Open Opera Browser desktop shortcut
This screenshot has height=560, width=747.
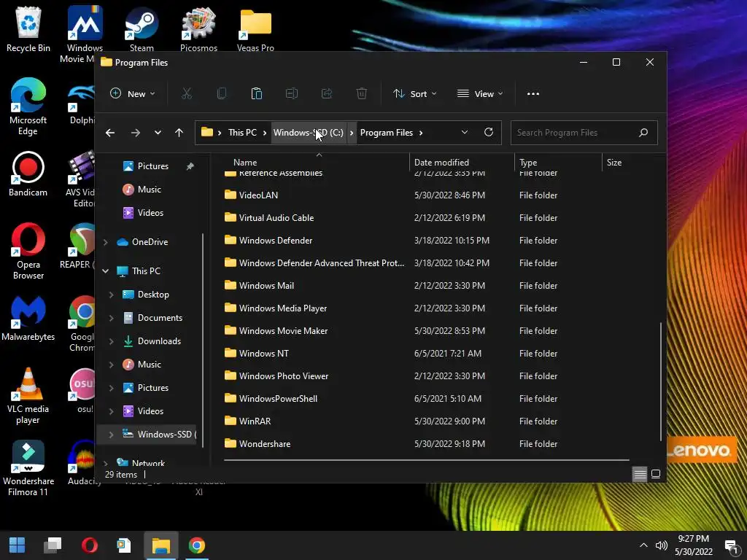(28, 251)
